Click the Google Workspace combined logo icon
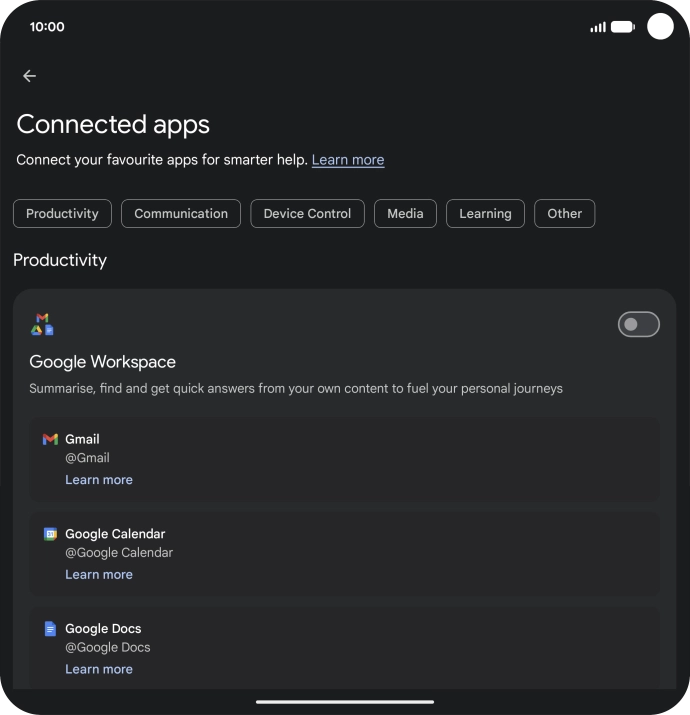This screenshot has width=690, height=715. click(x=42, y=324)
